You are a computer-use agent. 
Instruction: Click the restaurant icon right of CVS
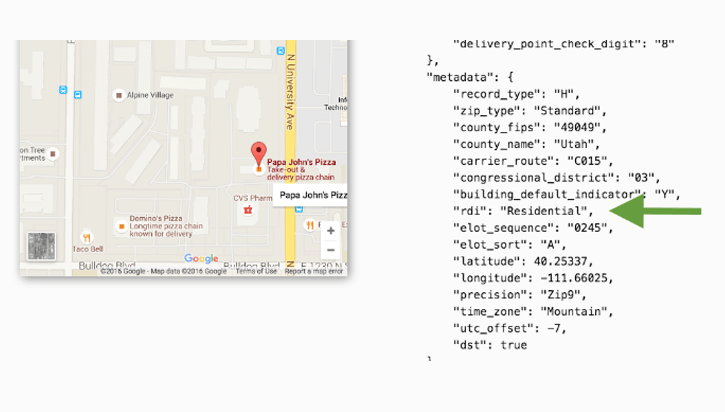[310, 225]
